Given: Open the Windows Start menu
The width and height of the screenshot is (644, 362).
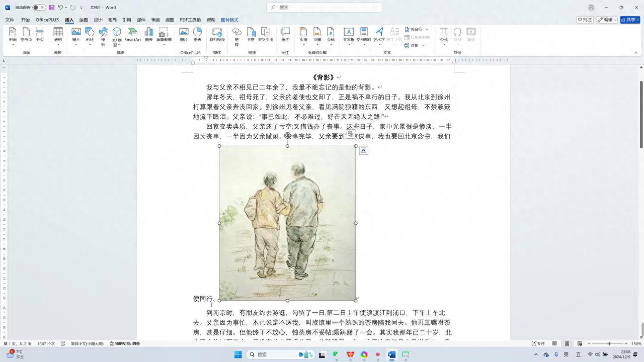Looking at the screenshot, I should tap(238, 354).
